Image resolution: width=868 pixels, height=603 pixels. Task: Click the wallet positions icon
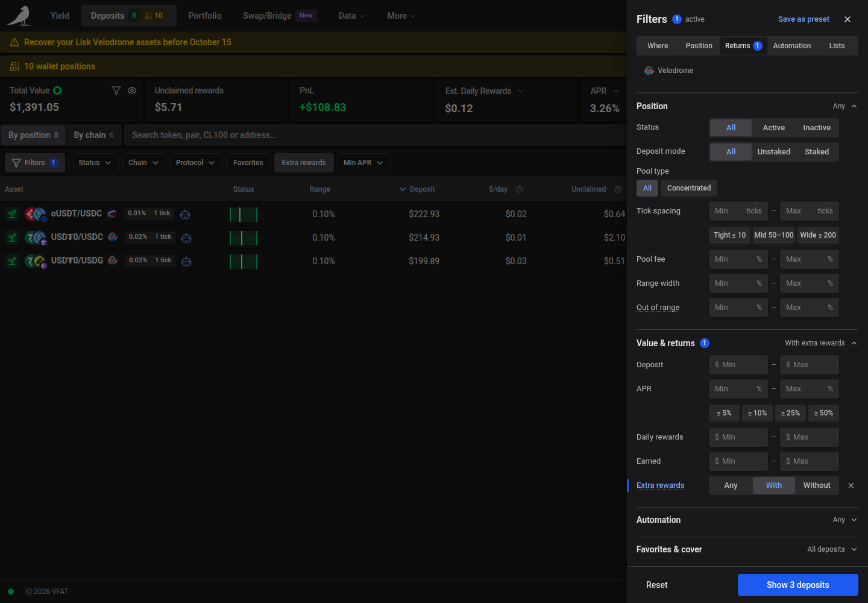click(14, 66)
